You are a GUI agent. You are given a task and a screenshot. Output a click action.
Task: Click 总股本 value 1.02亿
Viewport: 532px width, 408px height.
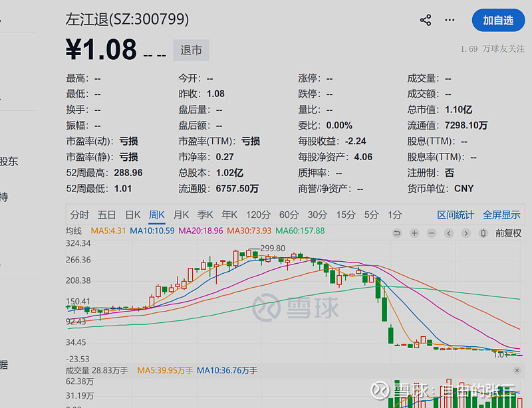pyautogui.click(x=229, y=173)
